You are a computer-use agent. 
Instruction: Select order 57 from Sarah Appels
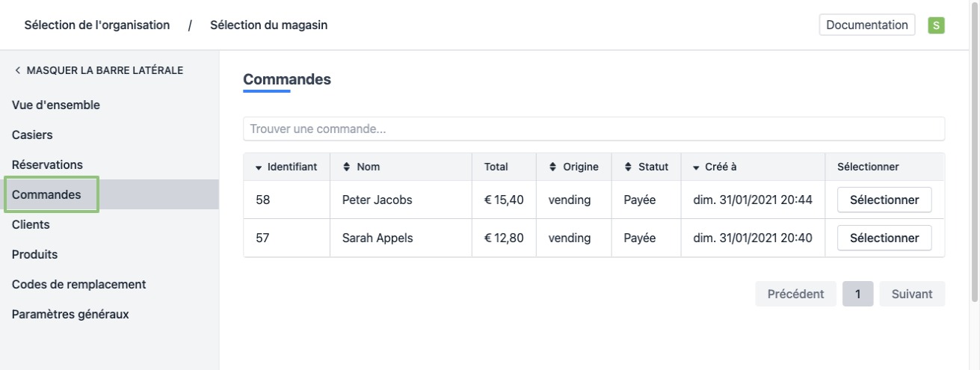tap(884, 238)
